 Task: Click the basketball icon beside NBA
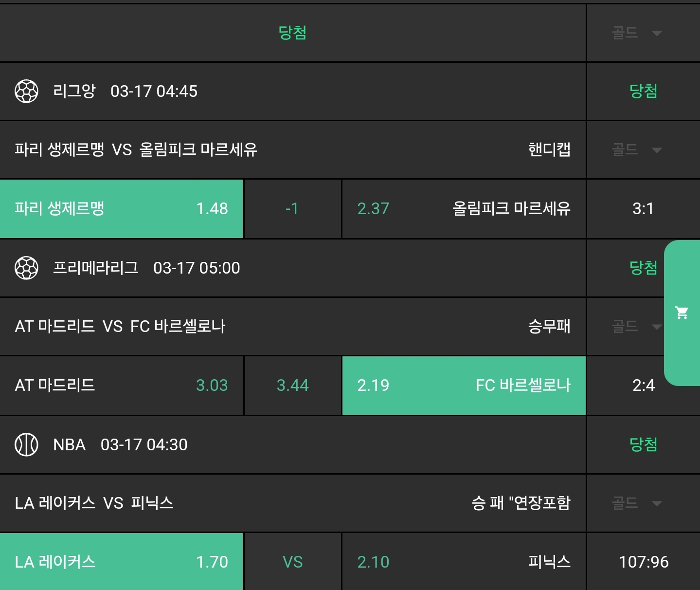coord(26,444)
